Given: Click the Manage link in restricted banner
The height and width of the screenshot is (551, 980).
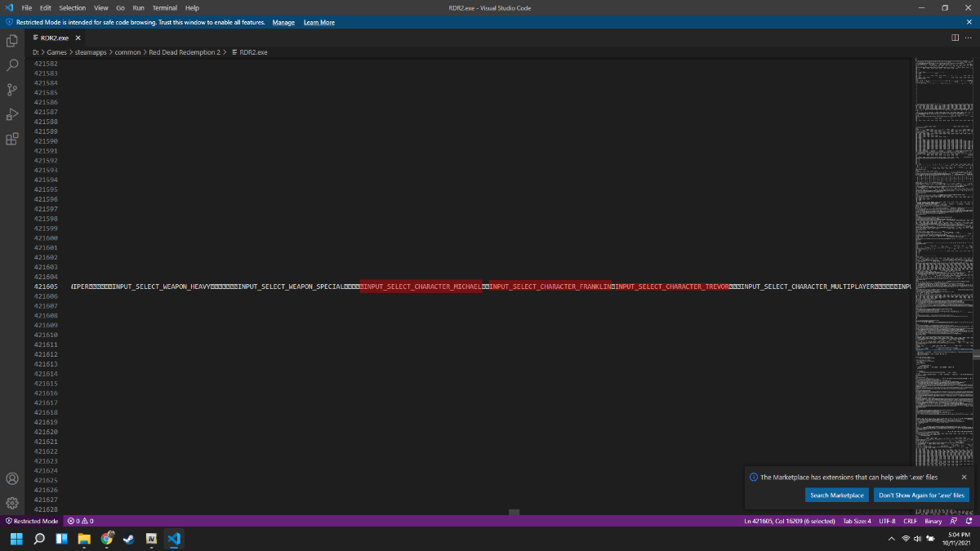Looking at the screenshot, I should 283,22.
